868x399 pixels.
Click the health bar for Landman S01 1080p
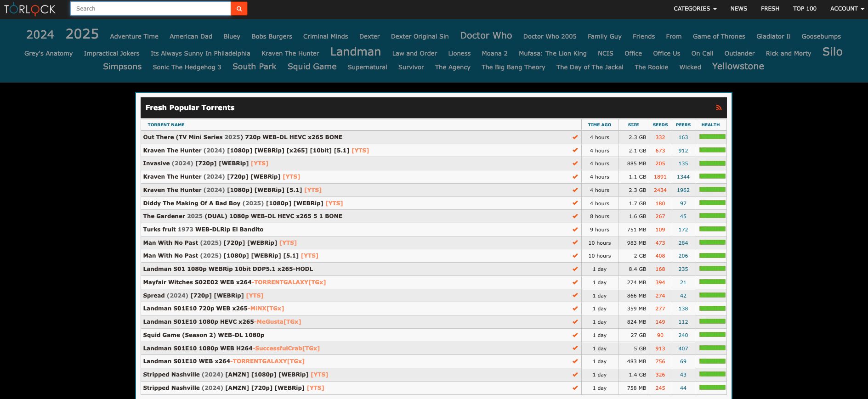coord(712,269)
